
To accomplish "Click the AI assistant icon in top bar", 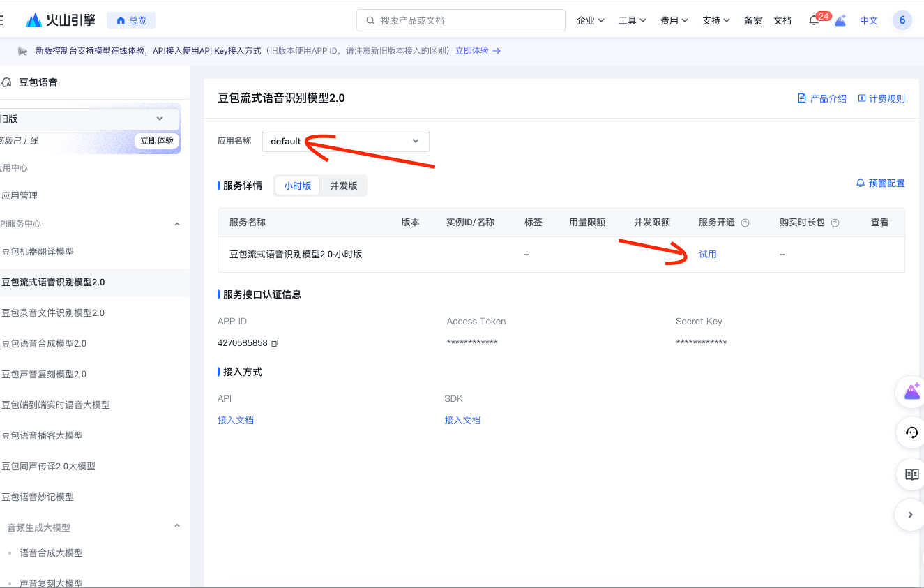I will coord(840,20).
